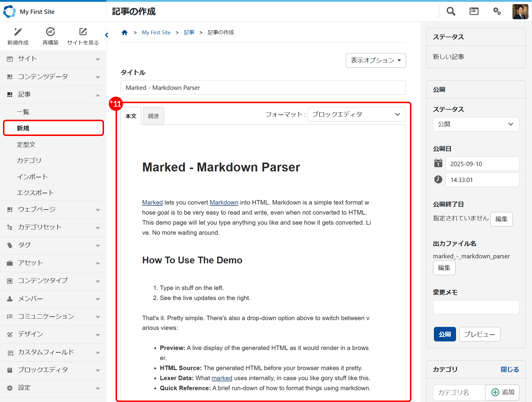Collapse the left sidebar with chevron
Image resolution: width=532 pixels, height=402 pixels.
pyautogui.click(x=107, y=35)
